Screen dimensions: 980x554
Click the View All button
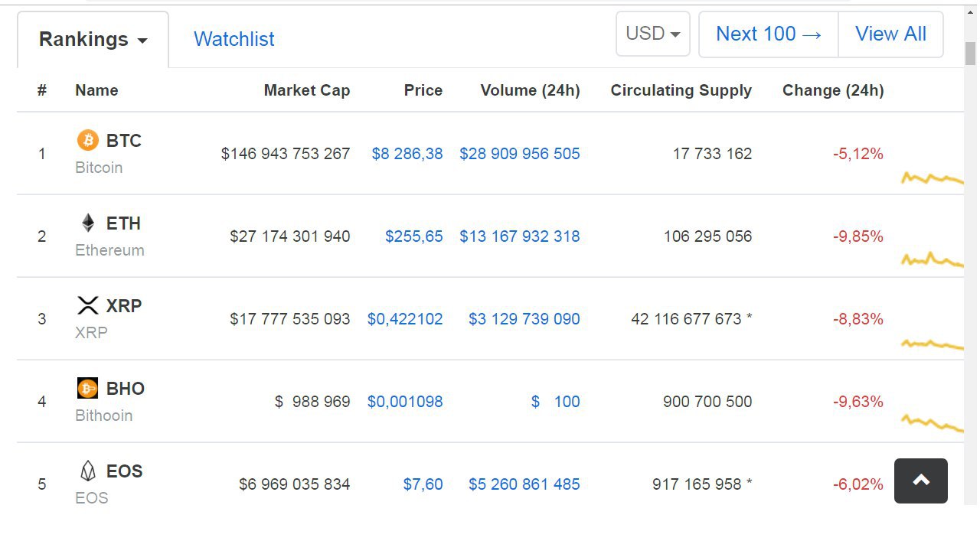coord(890,34)
